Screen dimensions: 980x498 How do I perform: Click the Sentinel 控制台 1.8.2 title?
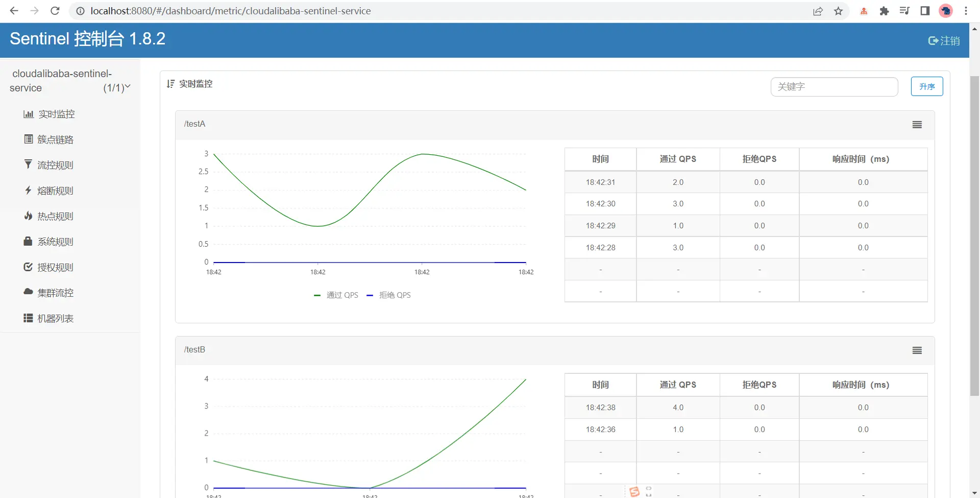87,39
